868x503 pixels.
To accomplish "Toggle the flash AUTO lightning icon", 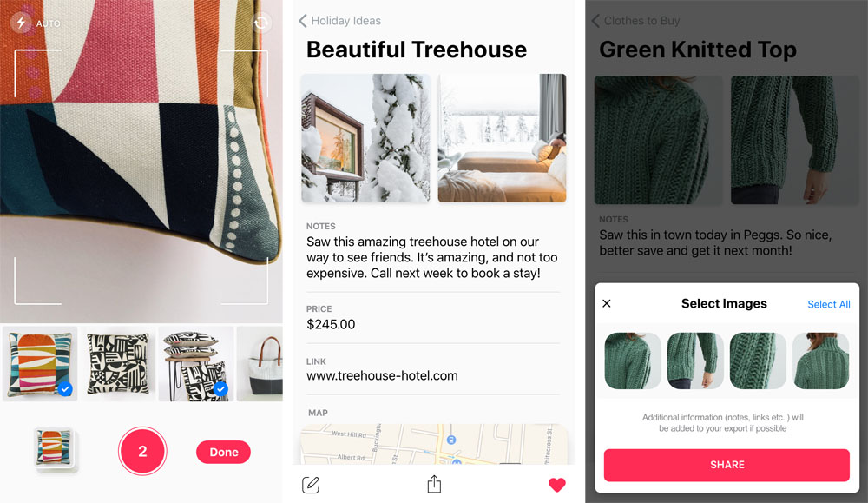I will 21,23.
